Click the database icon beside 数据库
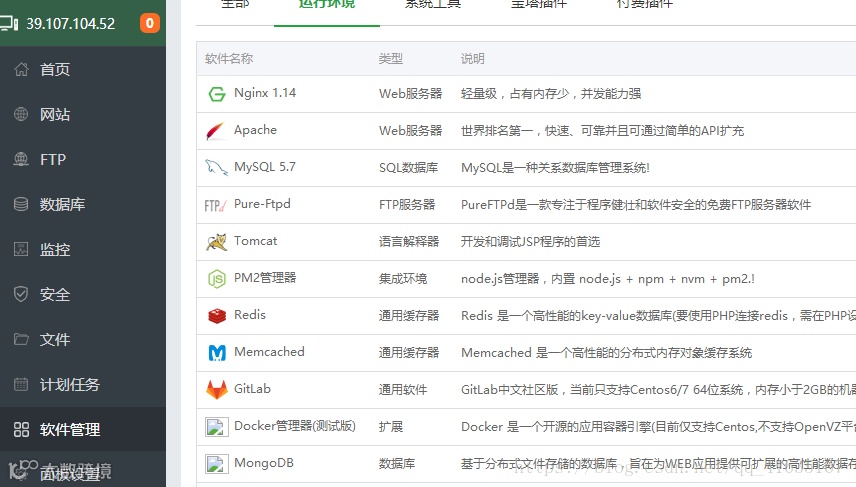This screenshot has width=856, height=487. [x=21, y=204]
